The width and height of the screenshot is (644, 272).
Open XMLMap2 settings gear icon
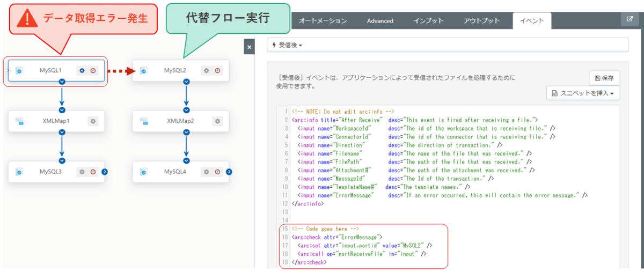coord(217,121)
